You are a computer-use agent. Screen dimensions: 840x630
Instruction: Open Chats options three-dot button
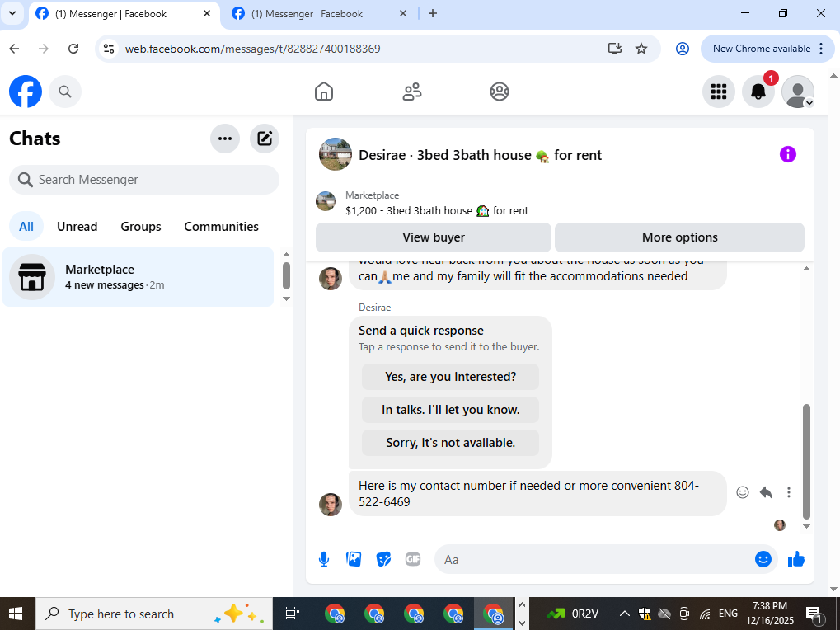(x=225, y=139)
